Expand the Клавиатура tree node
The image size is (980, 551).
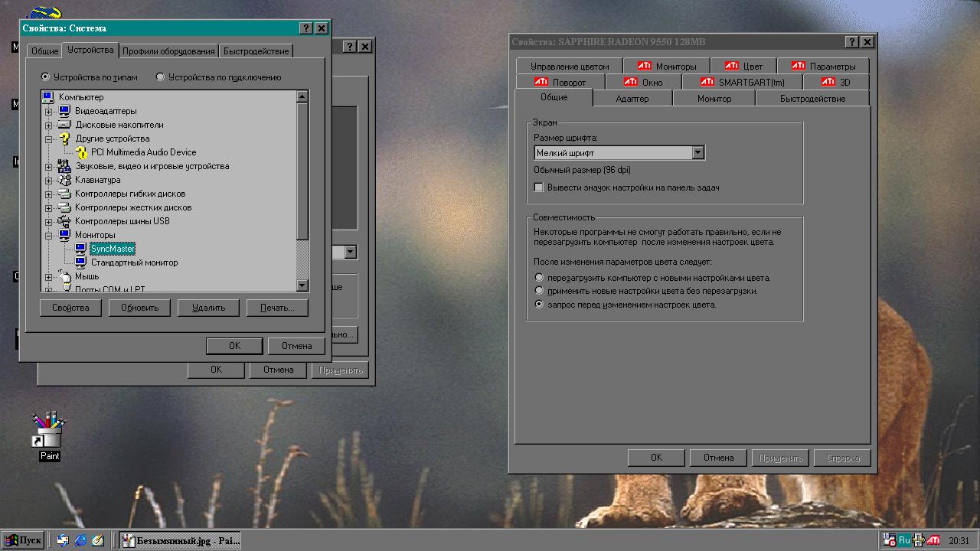pyautogui.click(x=49, y=181)
